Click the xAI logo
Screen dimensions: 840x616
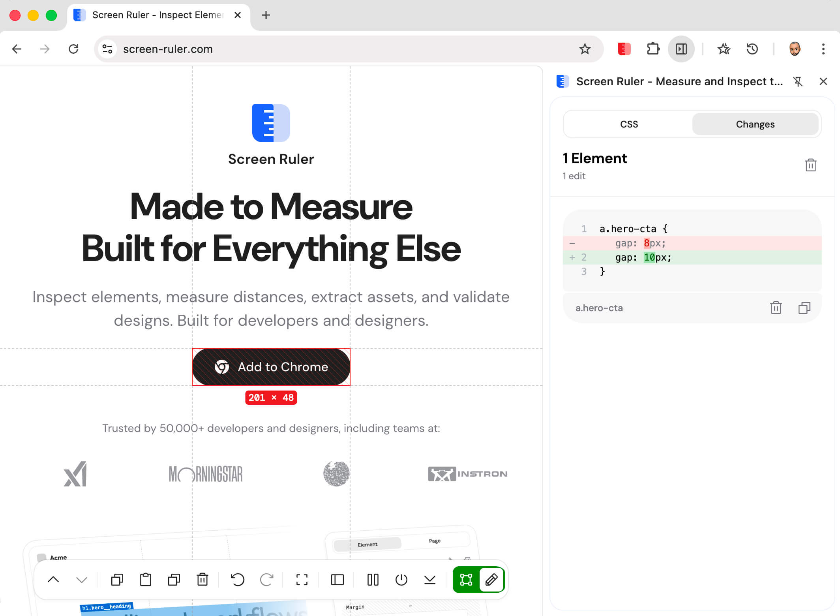pos(75,474)
